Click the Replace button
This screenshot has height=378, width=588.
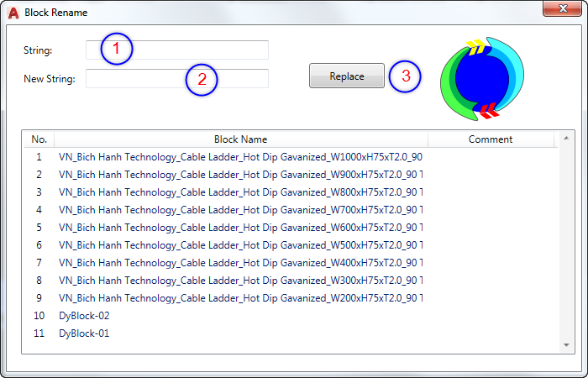pos(346,76)
